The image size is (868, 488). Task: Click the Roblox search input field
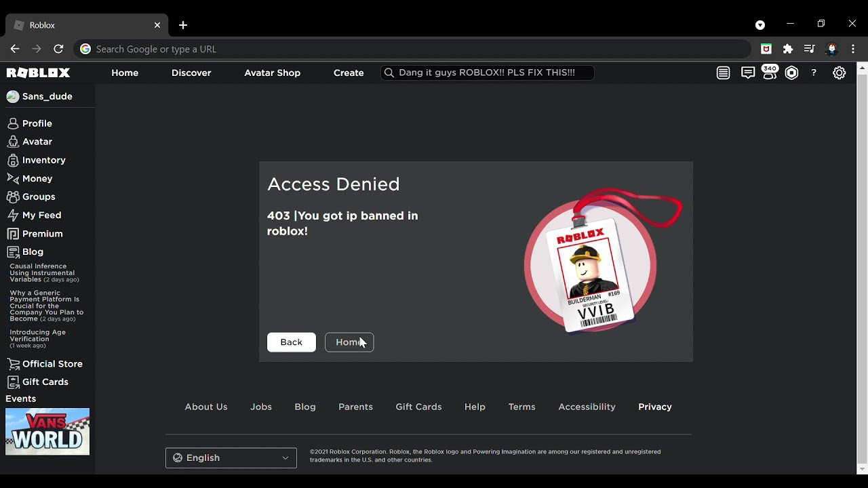(x=487, y=73)
